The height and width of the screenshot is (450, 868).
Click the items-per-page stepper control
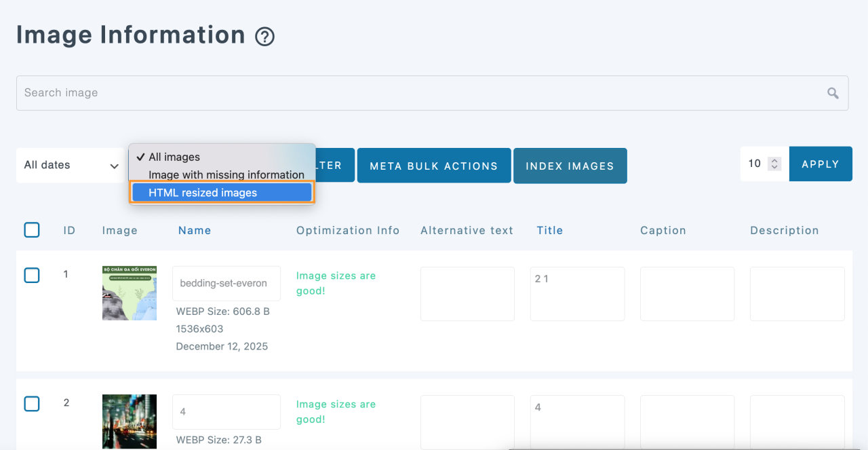(773, 164)
